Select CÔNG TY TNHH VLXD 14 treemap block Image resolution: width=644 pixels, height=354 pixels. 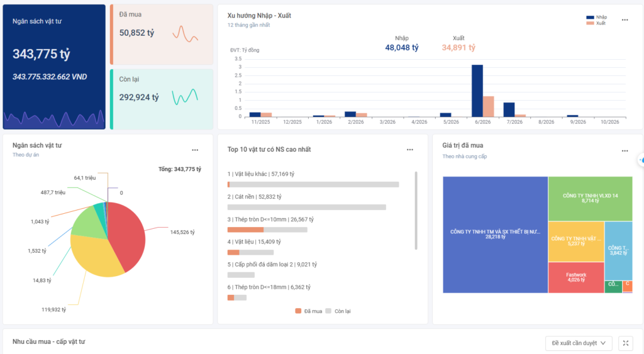point(590,199)
